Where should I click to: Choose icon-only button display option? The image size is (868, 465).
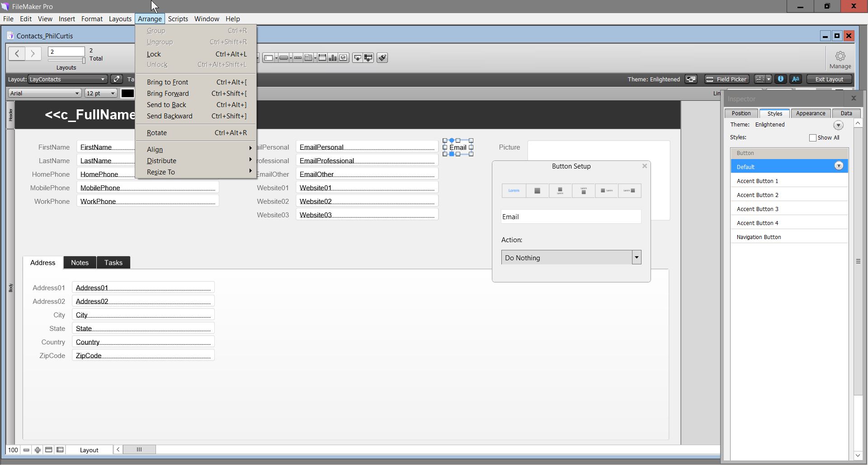coord(537,191)
